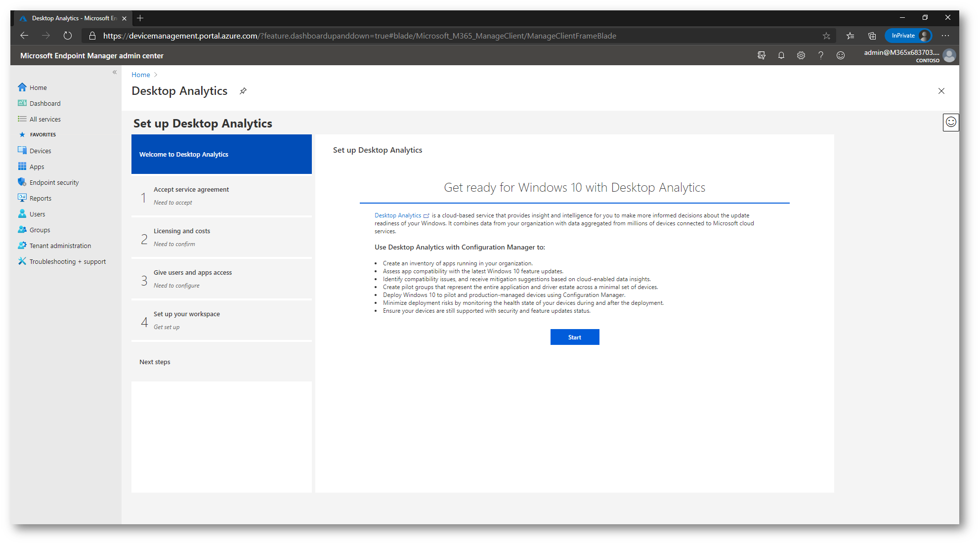Open the Desktop Analytics external link
The width and height of the screenshot is (980, 545).
click(402, 215)
